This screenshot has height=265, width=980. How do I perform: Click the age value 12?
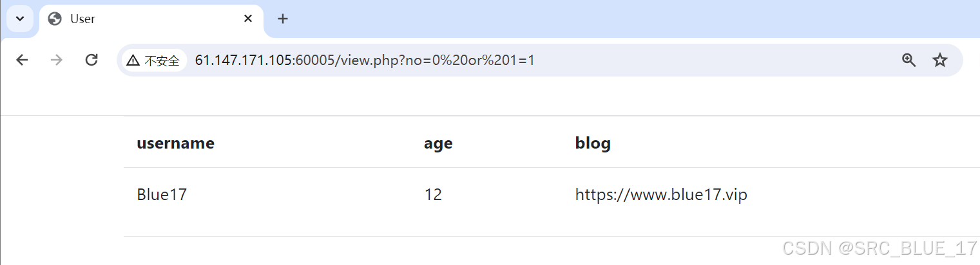pyautogui.click(x=433, y=194)
